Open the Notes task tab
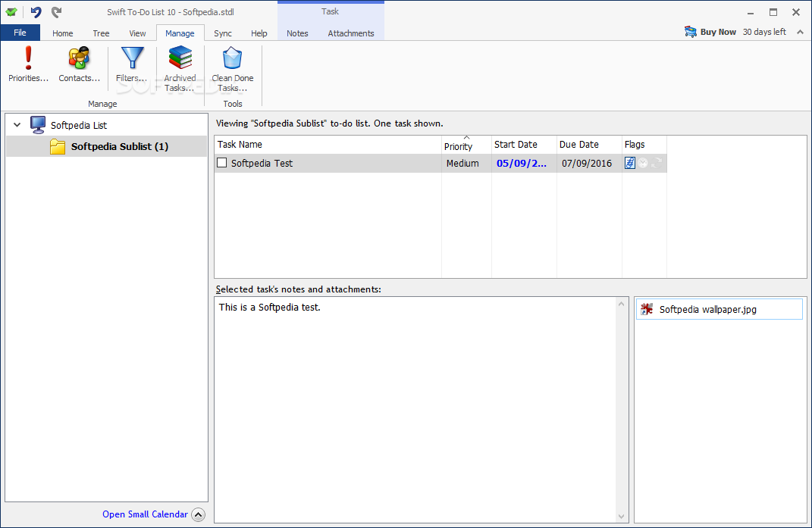The width and height of the screenshot is (812, 528). pyautogui.click(x=297, y=33)
